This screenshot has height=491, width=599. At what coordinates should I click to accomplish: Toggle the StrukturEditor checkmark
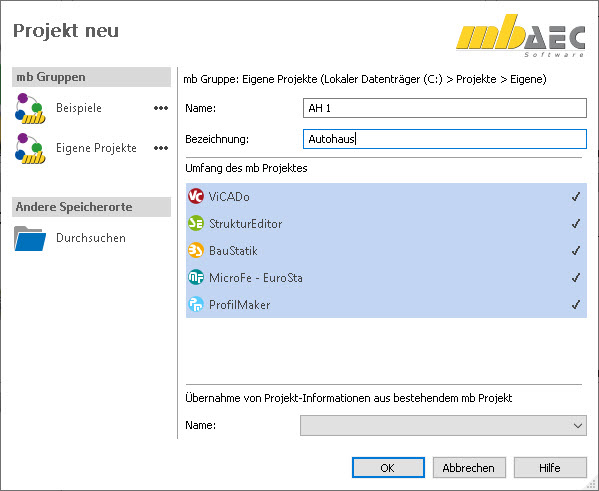click(576, 224)
